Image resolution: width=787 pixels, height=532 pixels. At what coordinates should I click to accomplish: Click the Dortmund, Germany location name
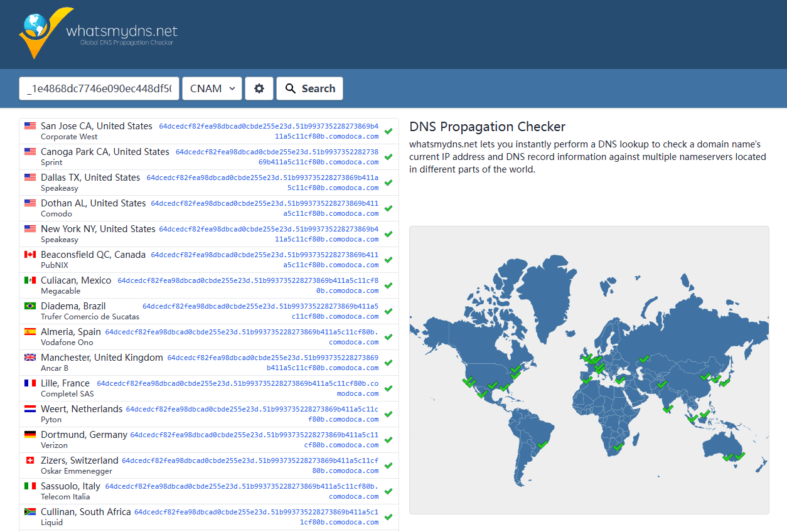84,435
